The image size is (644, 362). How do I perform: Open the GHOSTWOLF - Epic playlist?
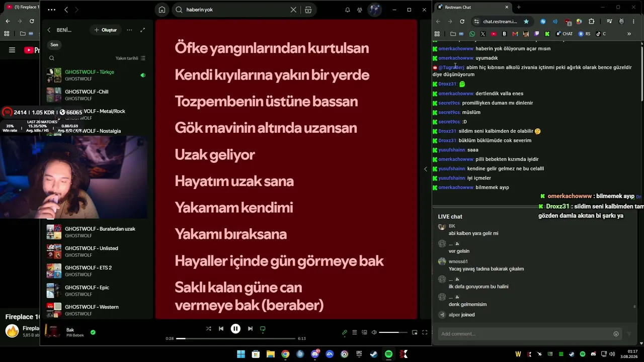pos(98,291)
